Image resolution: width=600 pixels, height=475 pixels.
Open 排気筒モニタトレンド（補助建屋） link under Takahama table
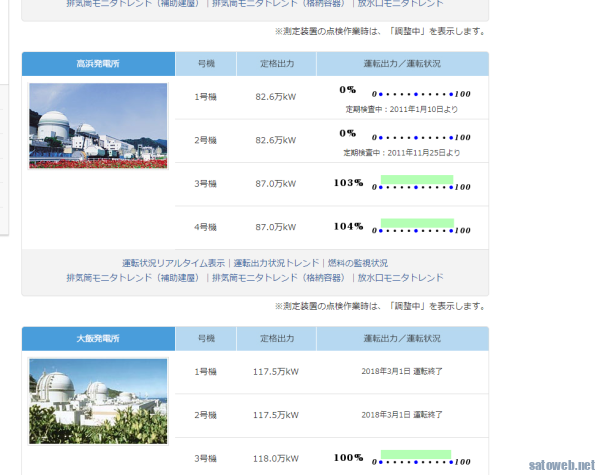tap(135, 277)
